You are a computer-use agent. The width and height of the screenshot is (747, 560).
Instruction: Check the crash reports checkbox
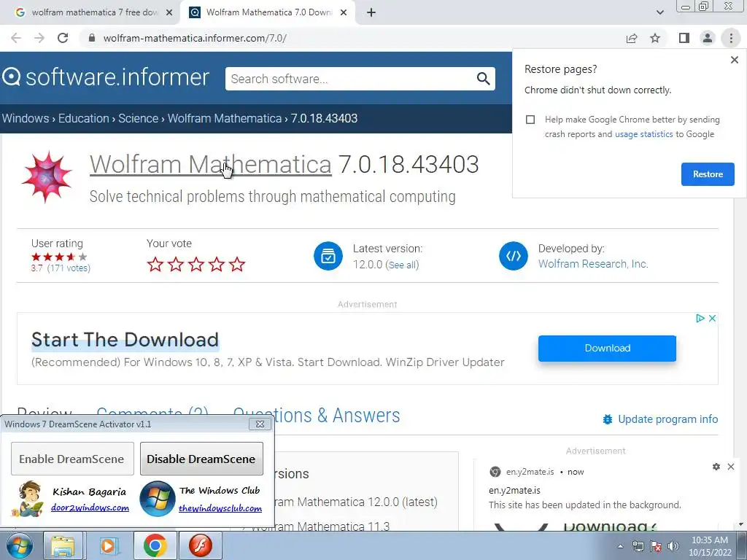point(530,120)
